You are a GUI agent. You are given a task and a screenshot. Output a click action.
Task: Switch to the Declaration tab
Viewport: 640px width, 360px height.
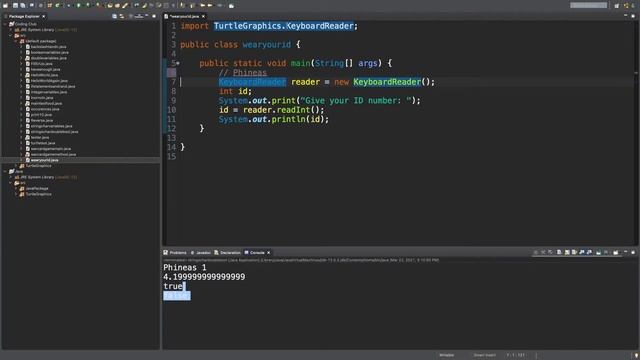[228, 253]
